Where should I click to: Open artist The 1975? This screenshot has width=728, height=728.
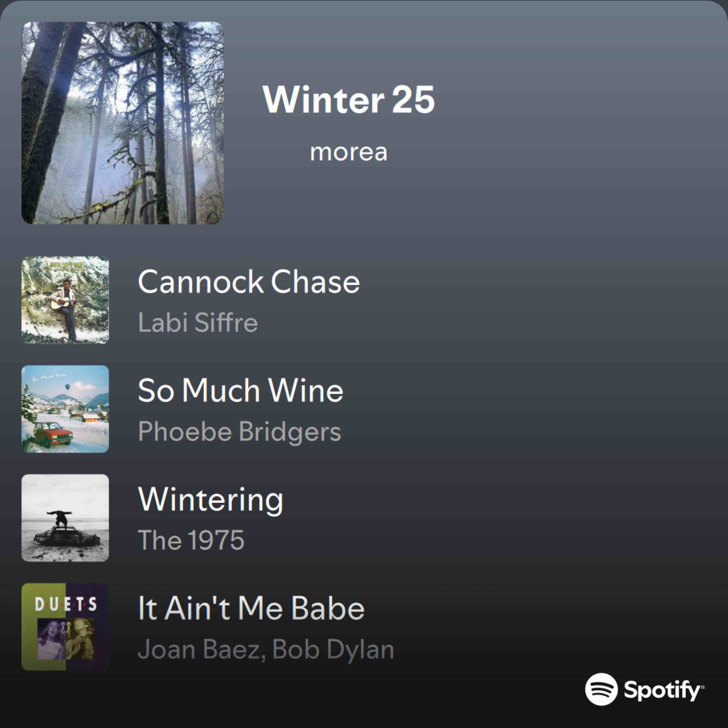tap(191, 540)
